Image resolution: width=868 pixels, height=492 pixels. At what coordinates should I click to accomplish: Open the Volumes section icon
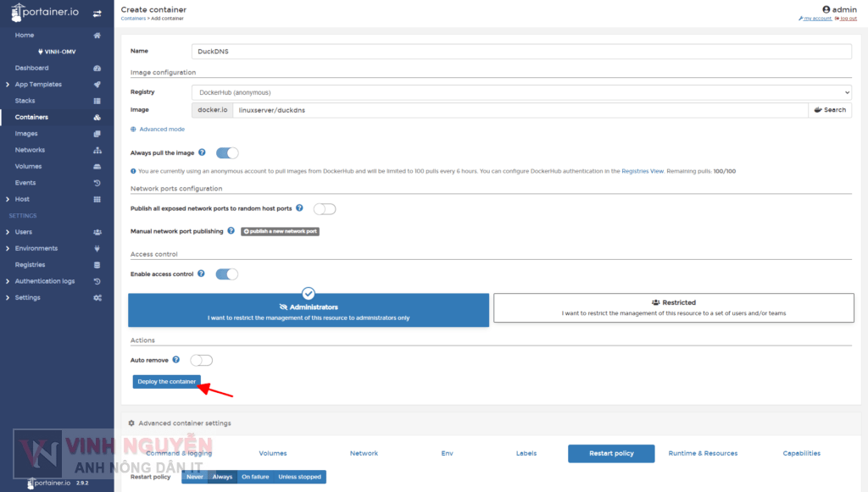coord(97,166)
